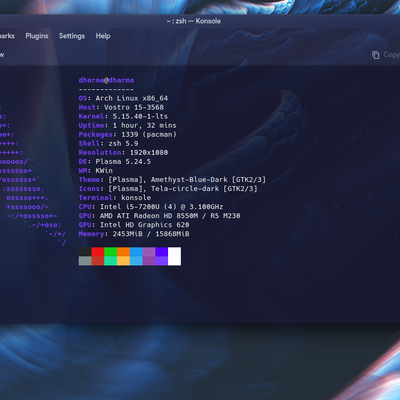Select the 'Memory: 2453MiB / 15868MiB' line
Viewport: 400px width, 400px height.
point(134,234)
